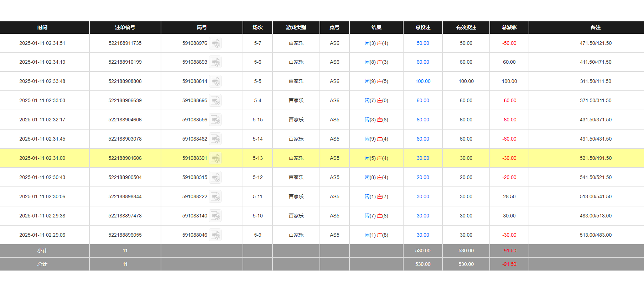The width and height of the screenshot is (644, 284).
Task: View video replay for round 591088695
Action: point(215,101)
